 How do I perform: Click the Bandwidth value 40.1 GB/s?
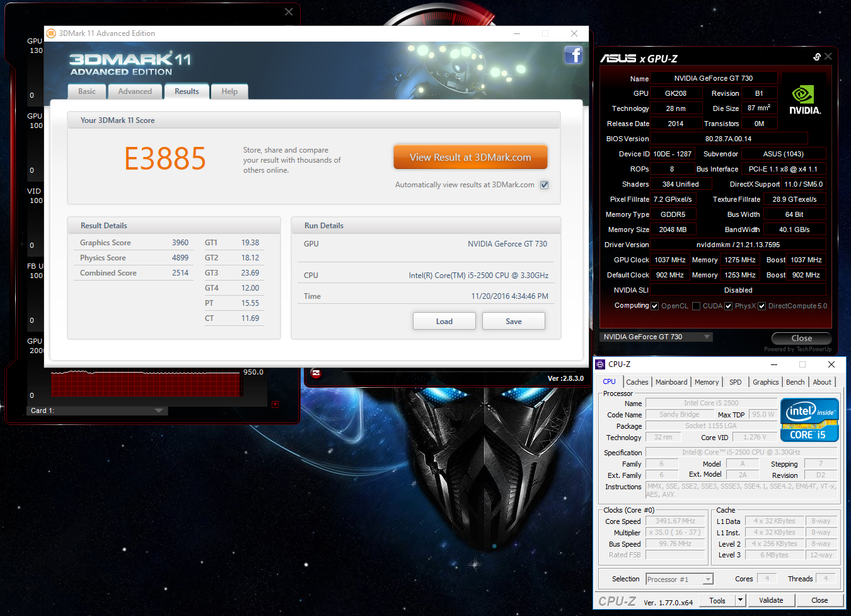coord(794,230)
